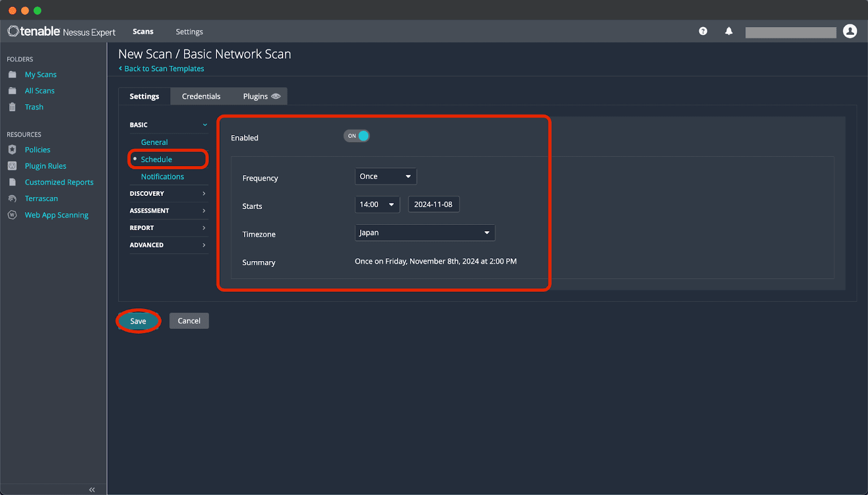Select General under BASIC
This screenshot has width=868, height=495.
(x=155, y=142)
